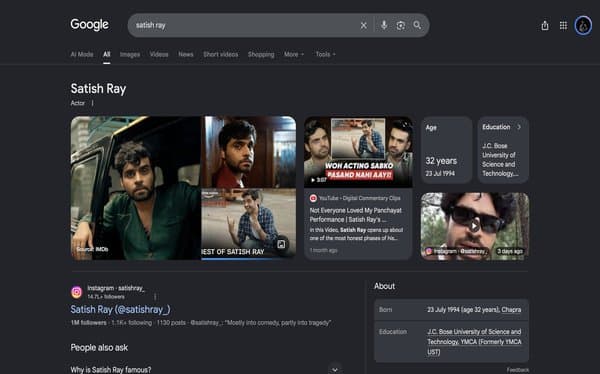The image size is (600, 374).
Task: Click the 'People also ask' heading
Action: [99, 348]
